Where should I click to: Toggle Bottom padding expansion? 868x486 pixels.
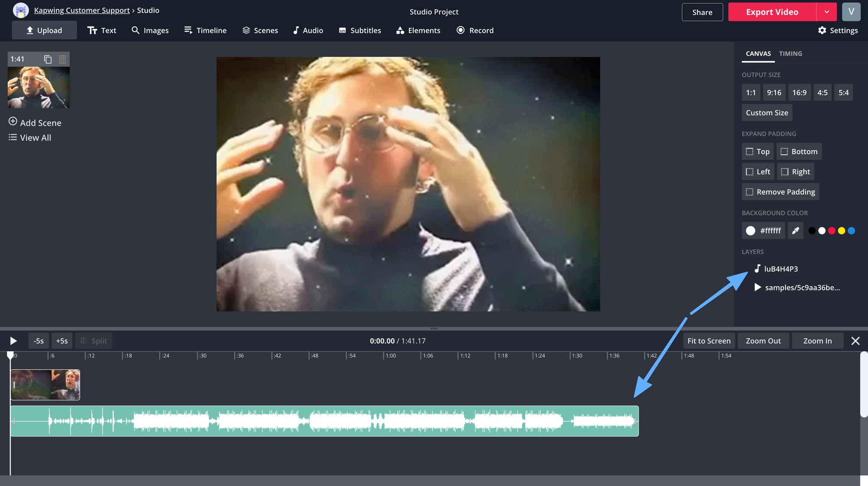799,152
